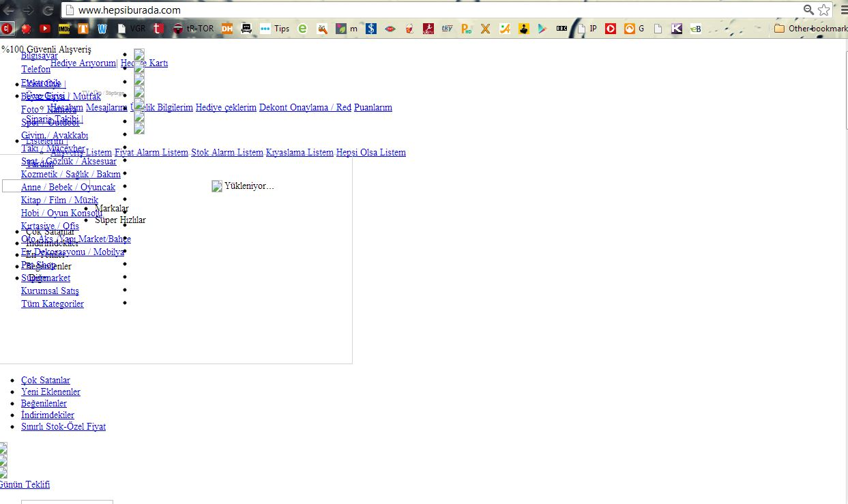Click the Yükleniyor... loading text
Viewport: 848px width, 504px height.
tap(249, 186)
